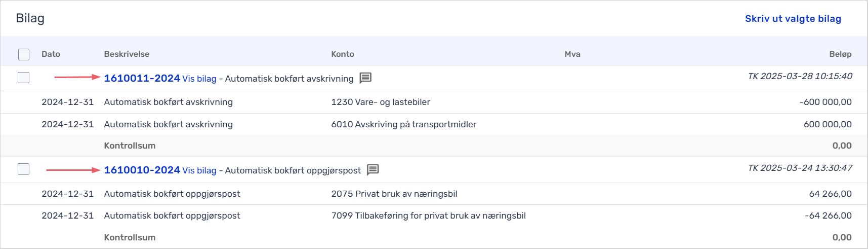
Task: Select row 6010 Avskriving på transportmidler
Action: (x=403, y=124)
